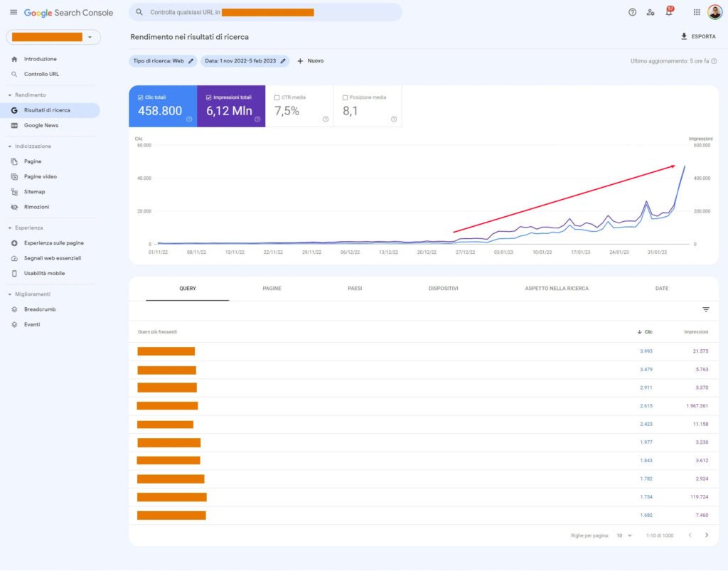Click the magnifier in the URL inspection bar
The image size is (728, 571).
click(139, 12)
